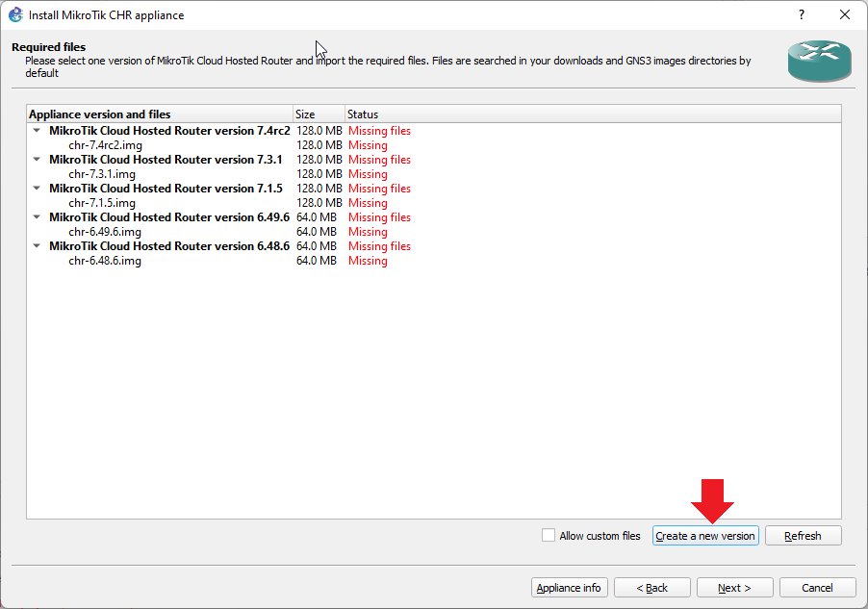Collapse the version 6.49.6 entry

[x=36, y=216]
